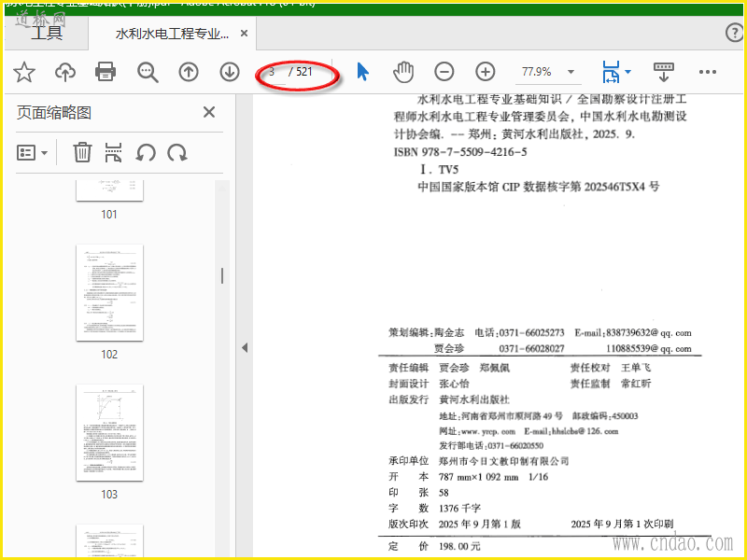
Task: Click the print icon
Action: (x=106, y=72)
